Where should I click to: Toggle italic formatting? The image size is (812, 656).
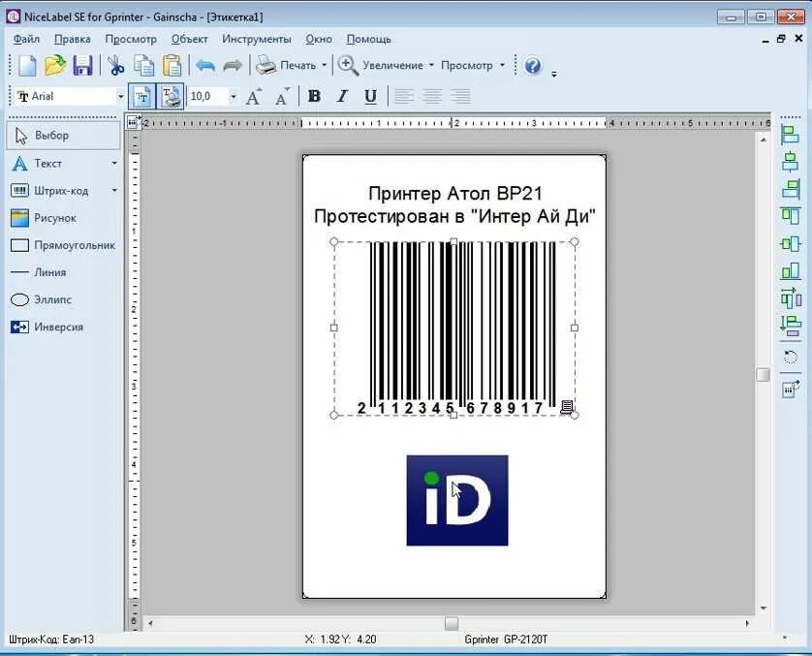[x=342, y=96]
